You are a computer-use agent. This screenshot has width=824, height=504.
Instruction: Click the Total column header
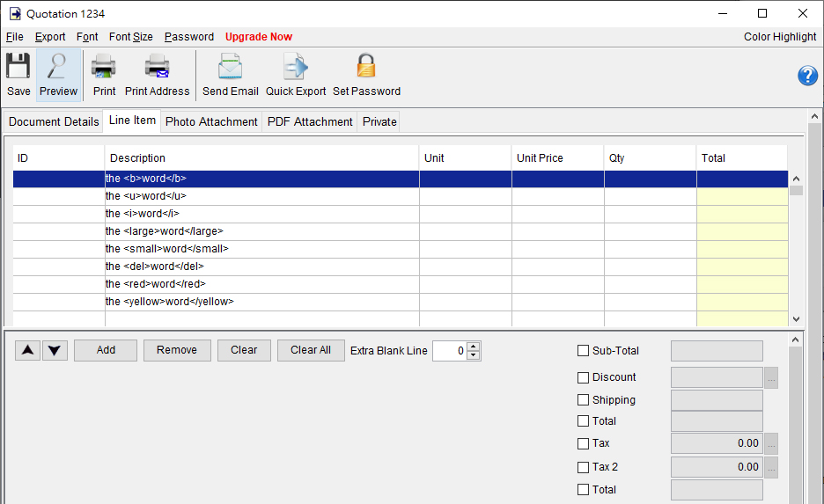pyautogui.click(x=742, y=158)
